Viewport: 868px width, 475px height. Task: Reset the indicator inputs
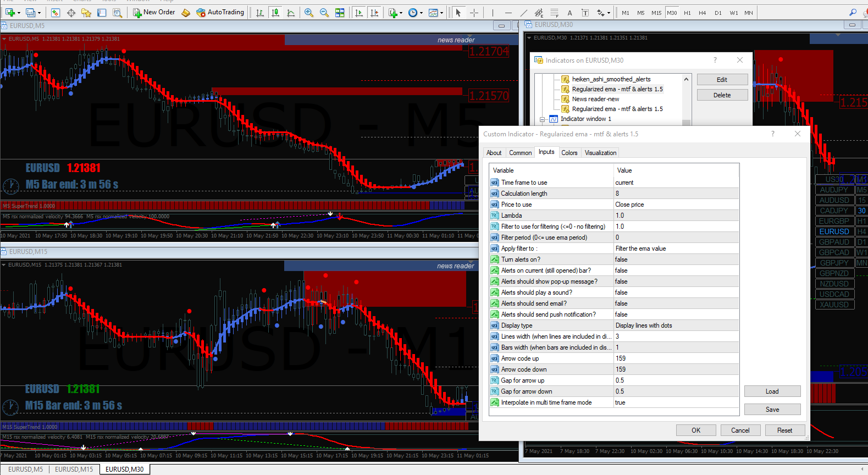tap(785, 430)
